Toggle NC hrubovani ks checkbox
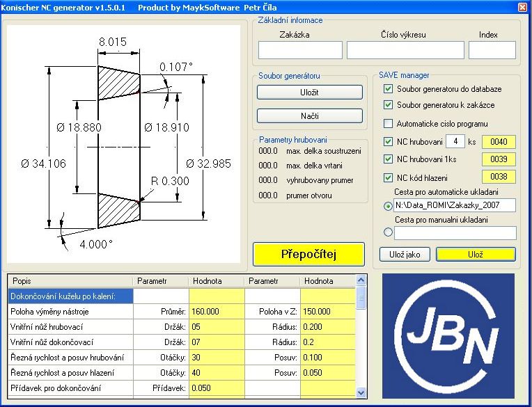Screen dimensions: 532x407 [x=388, y=141]
